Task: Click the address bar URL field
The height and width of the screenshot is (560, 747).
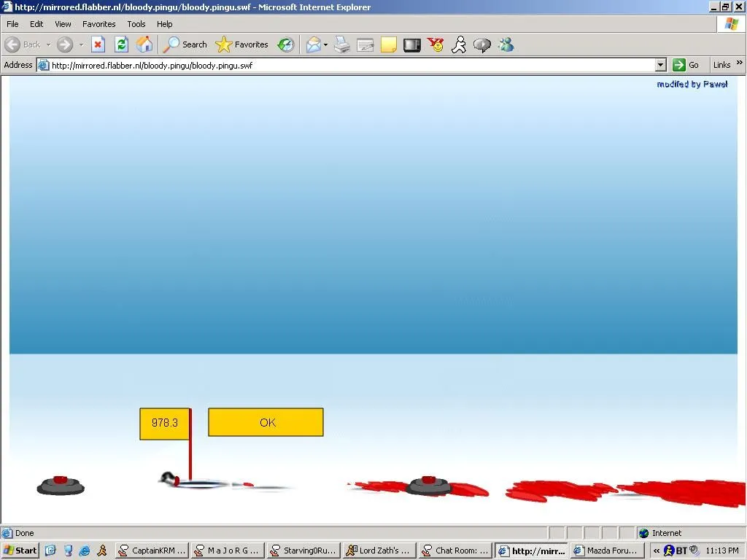Action: (x=350, y=65)
